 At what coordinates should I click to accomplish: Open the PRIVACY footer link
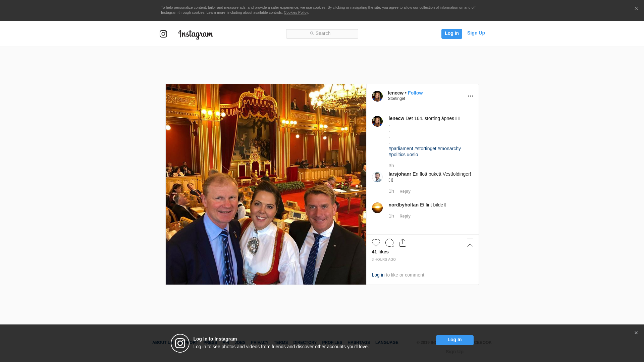(x=260, y=343)
